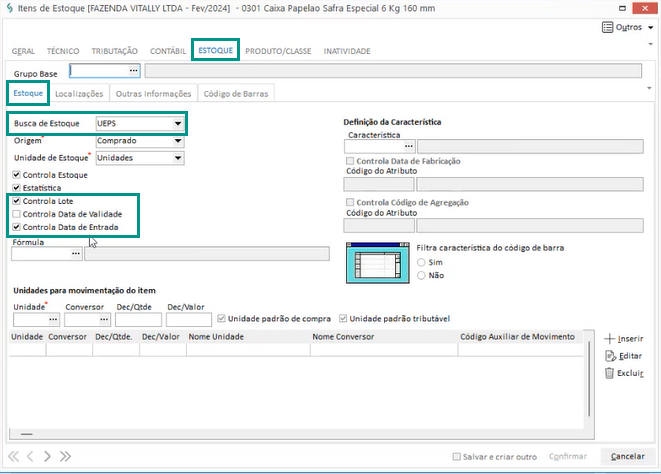Toggle Controla Código de Agregação checkbox

(x=350, y=202)
